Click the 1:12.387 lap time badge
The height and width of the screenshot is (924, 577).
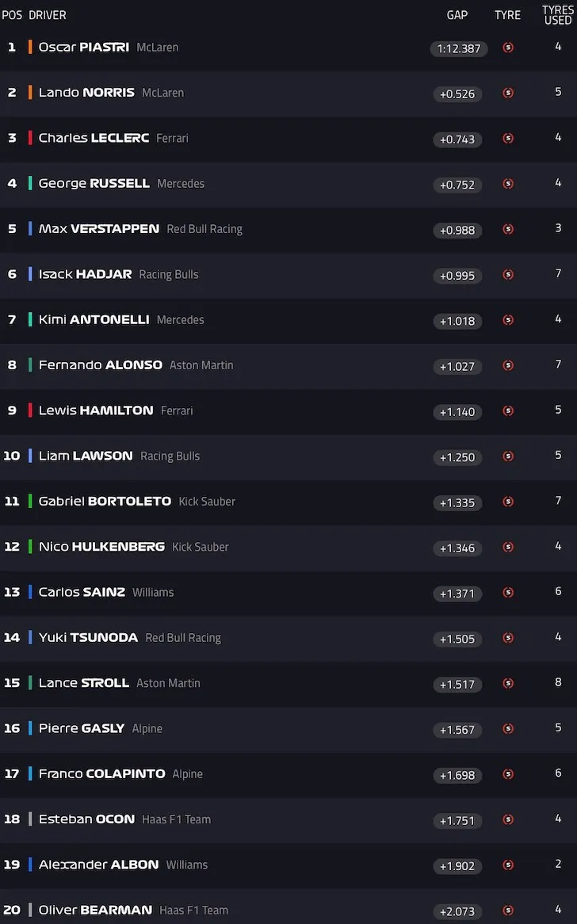pyautogui.click(x=459, y=48)
